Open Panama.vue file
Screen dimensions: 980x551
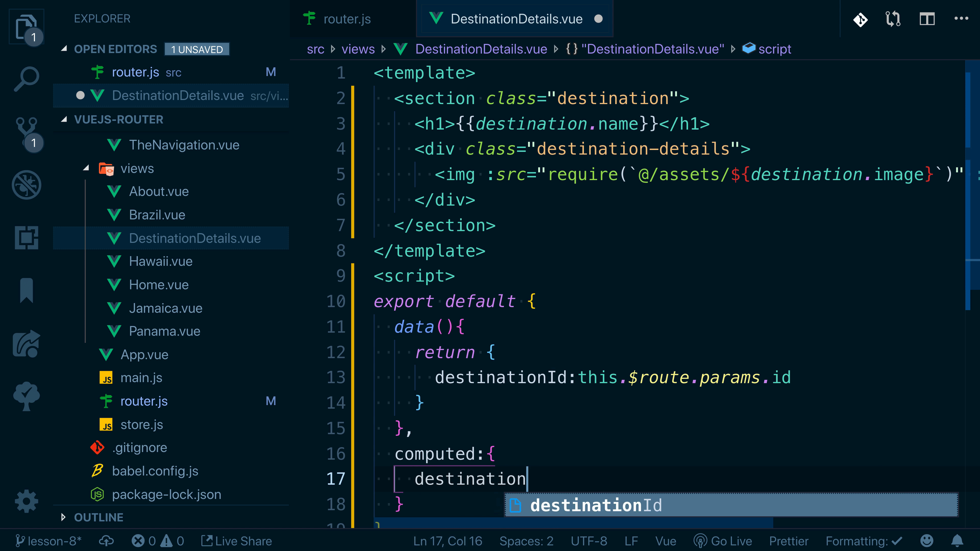coord(171,331)
